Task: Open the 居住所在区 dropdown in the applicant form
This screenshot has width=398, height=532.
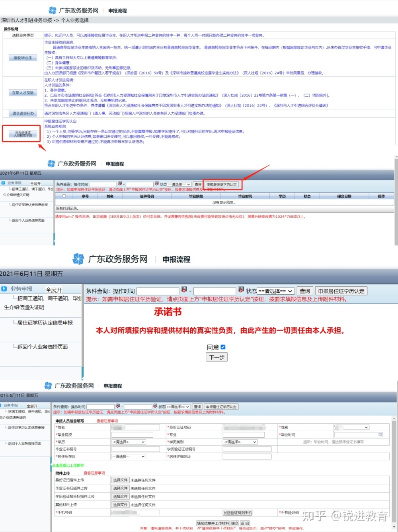Action: [x=129, y=457]
